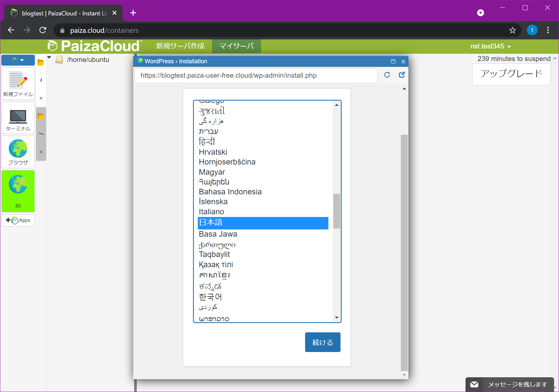This screenshot has width=559, height=392.
Task: Choose Italiano from the language list
Action: (263, 212)
